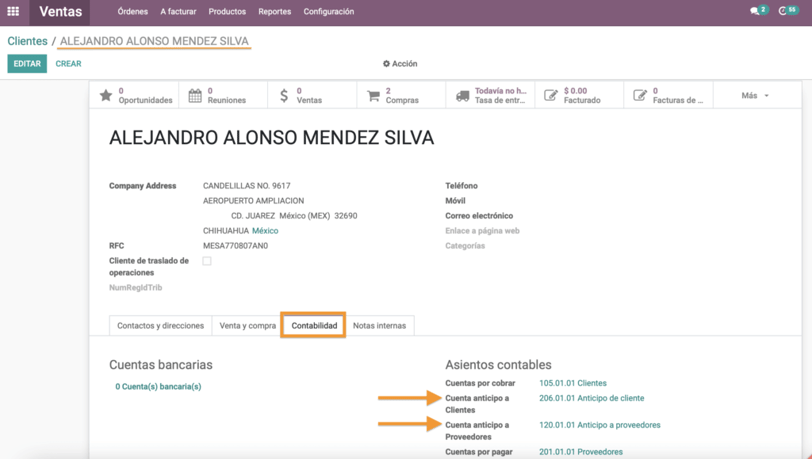
Task: Click the 0 Reuniones stat label
Action: (x=227, y=96)
